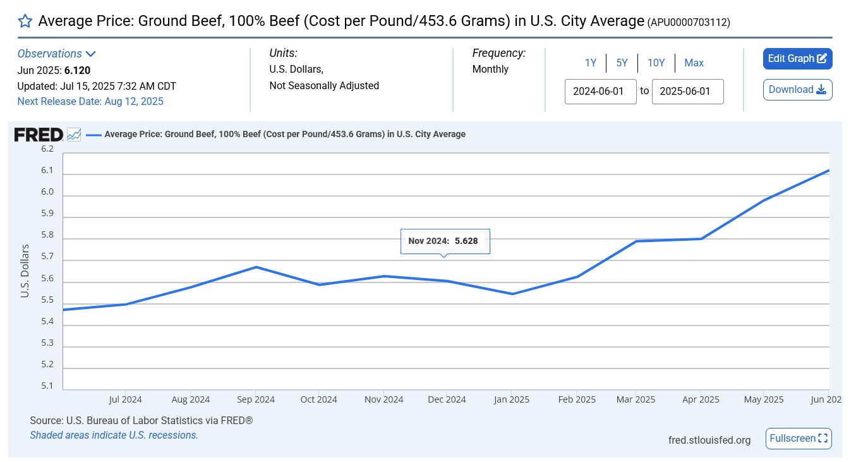The width and height of the screenshot is (868, 462).
Task: Click the Download button
Action: click(797, 90)
